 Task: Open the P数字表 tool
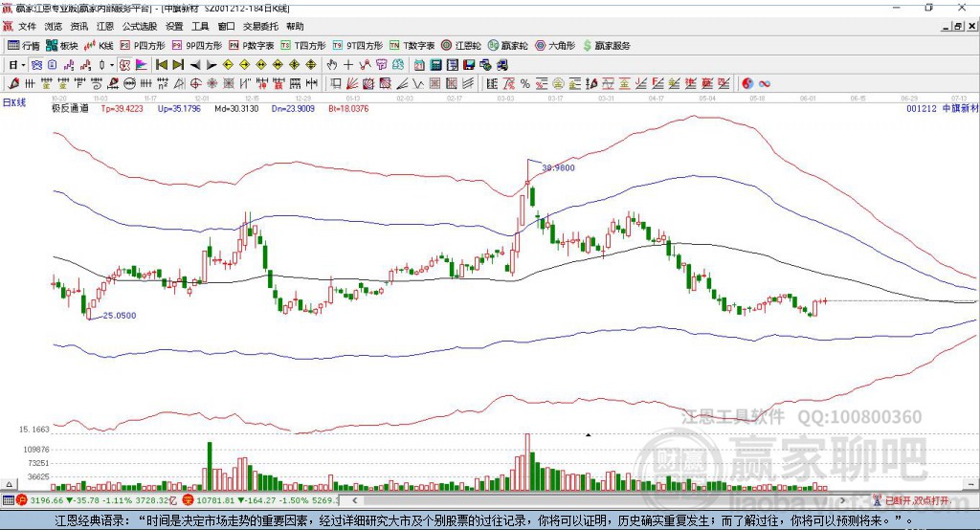click(252, 46)
